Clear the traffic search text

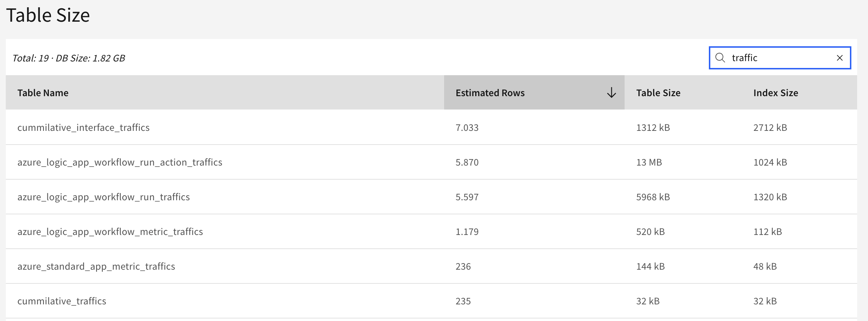(840, 58)
